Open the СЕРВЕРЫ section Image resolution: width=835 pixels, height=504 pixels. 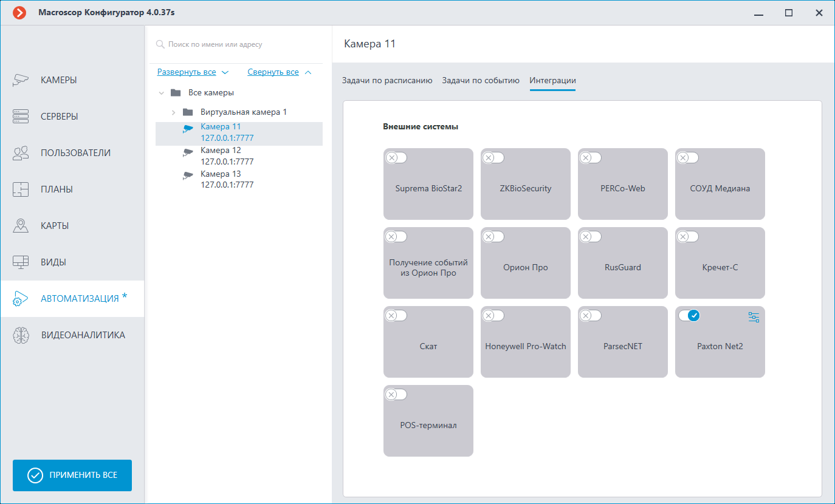click(x=72, y=117)
